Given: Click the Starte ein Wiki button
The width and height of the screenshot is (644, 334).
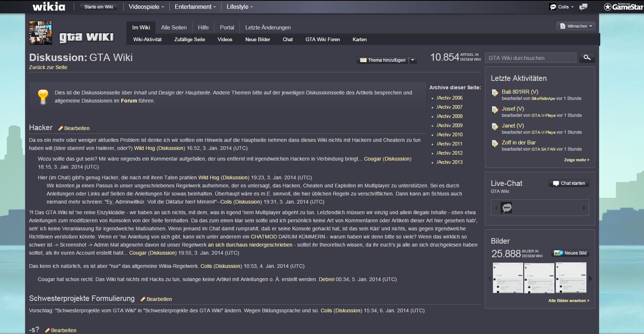Looking at the screenshot, I should click(x=99, y=7).
